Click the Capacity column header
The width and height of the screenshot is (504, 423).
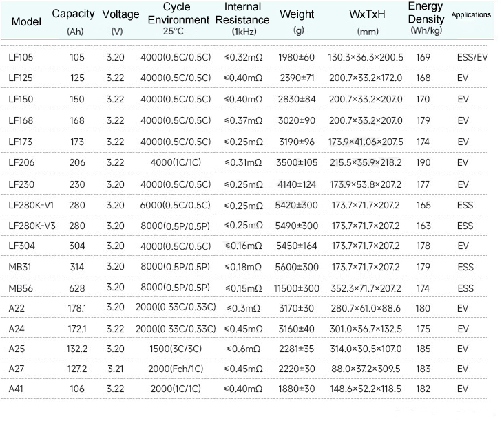click(x=74, y=14)
